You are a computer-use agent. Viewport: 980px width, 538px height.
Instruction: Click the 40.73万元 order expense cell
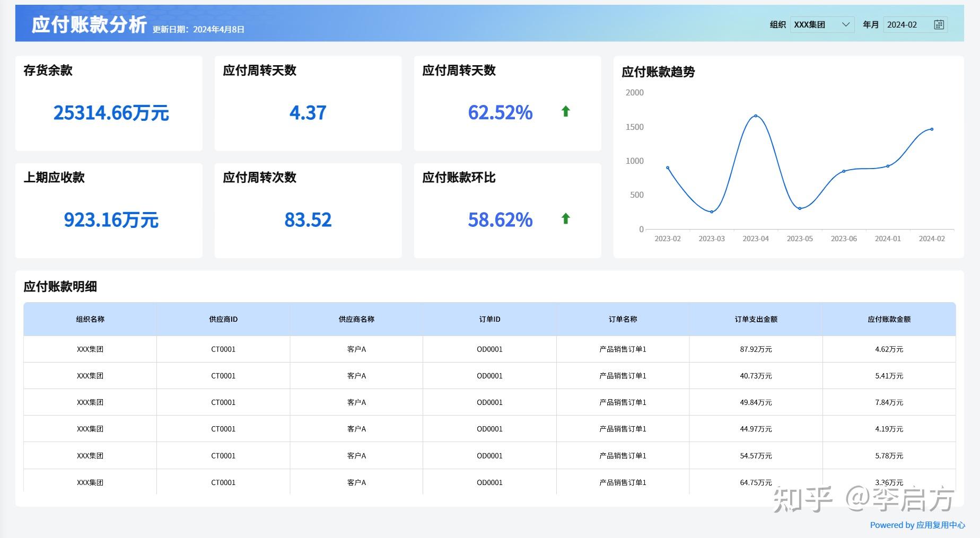click(756, 376)
